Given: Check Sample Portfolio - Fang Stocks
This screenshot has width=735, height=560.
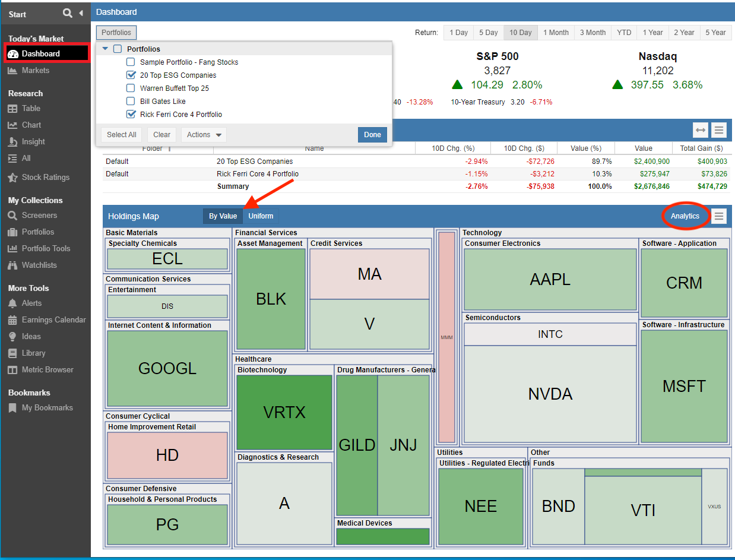Looking at the screenshot, I should (x=131, y=62).
